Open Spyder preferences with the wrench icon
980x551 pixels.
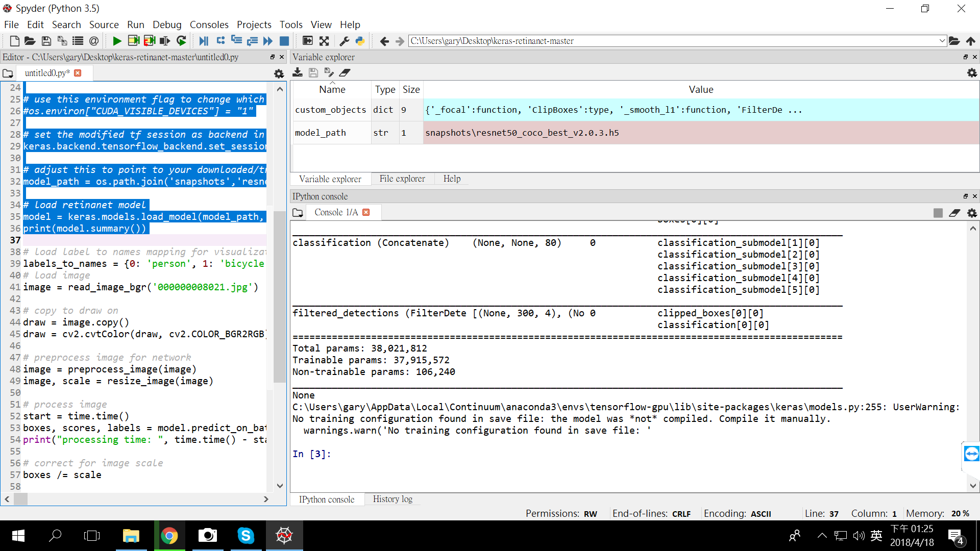point(345,41)
